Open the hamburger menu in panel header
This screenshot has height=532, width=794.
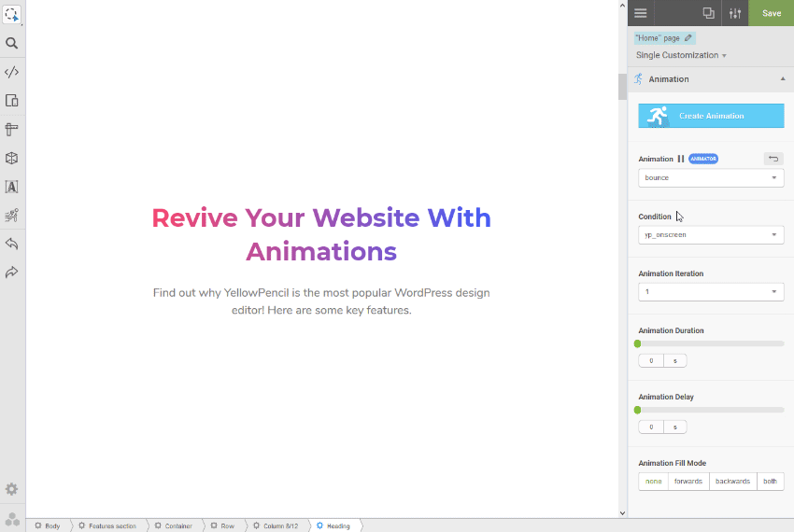(641, 13)
